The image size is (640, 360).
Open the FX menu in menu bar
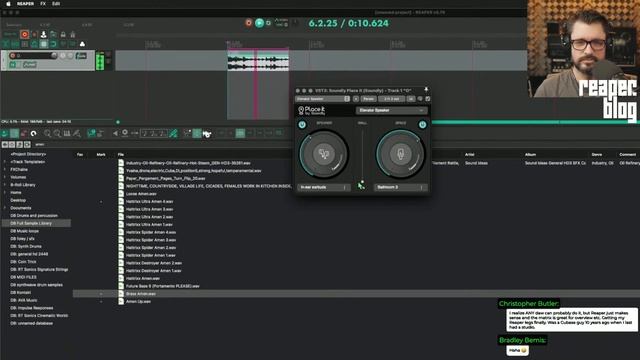[x=43, y=4]
